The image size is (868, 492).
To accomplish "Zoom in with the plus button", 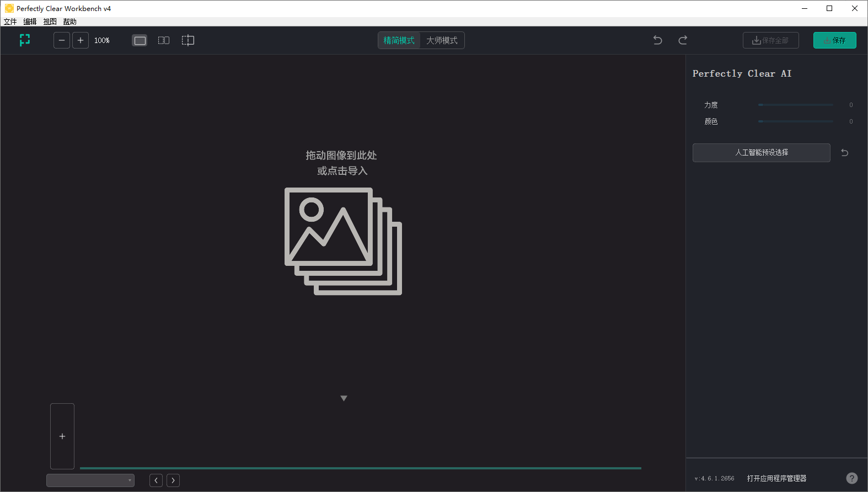I will click(x=81, y=40).
